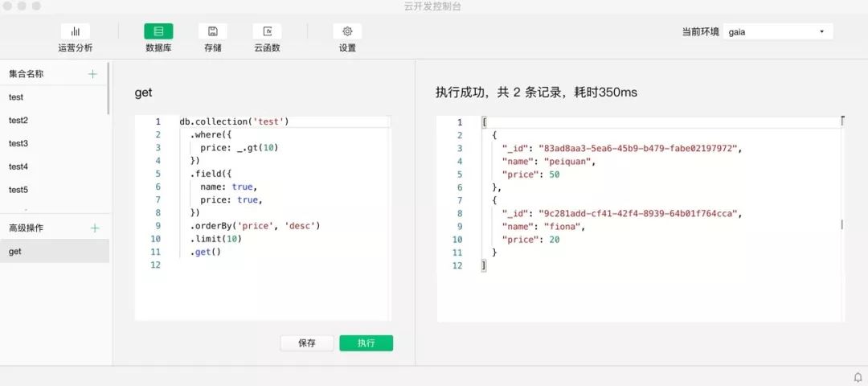Select the test collection
Viewport: 868px width, 386px height.
55,97
